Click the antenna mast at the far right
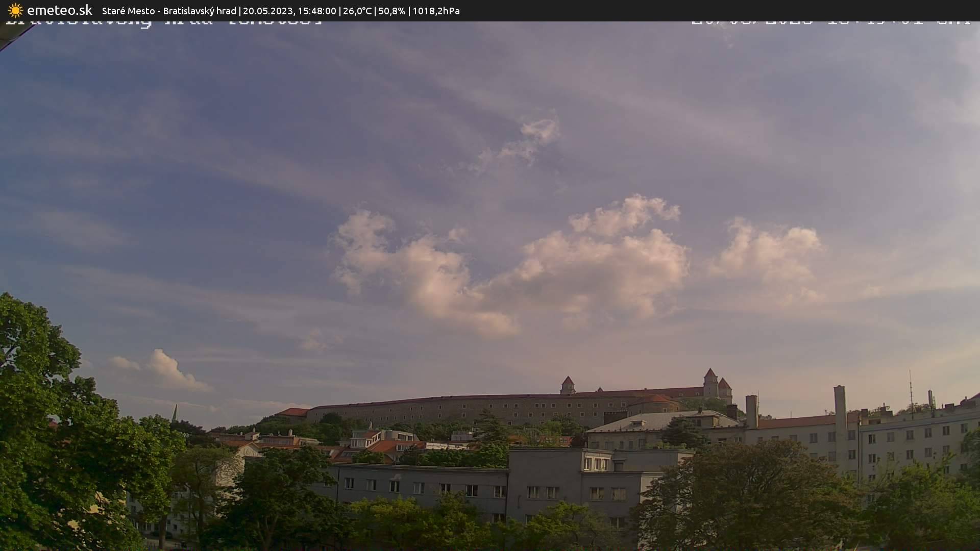This screenshot has height=551, width=980. 911,393
